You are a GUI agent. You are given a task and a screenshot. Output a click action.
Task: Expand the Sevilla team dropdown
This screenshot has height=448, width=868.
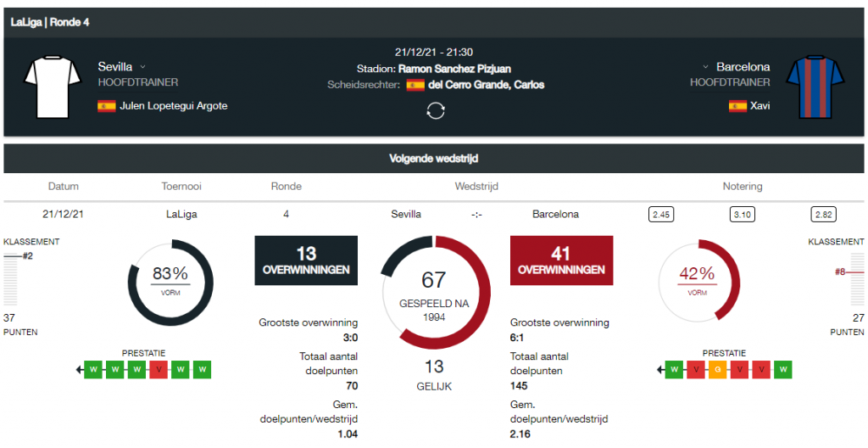[143, 67]
